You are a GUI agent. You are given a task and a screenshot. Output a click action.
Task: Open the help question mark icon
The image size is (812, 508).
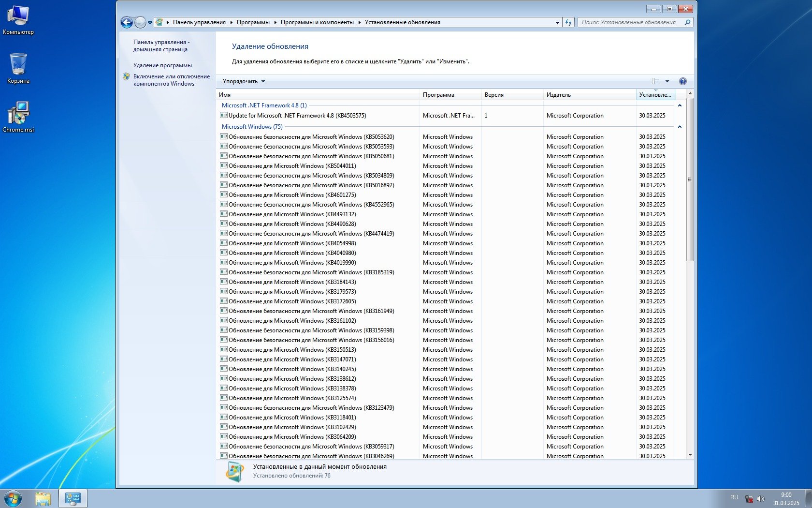[x=682, y=81]
